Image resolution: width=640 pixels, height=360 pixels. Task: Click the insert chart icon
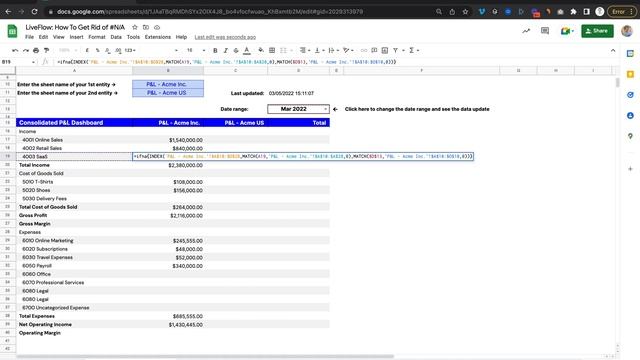point(384,50)
